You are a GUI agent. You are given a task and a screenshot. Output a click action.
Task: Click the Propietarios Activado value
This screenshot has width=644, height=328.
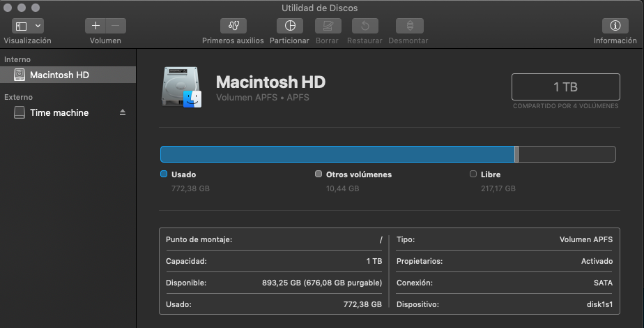click(597, 262)
